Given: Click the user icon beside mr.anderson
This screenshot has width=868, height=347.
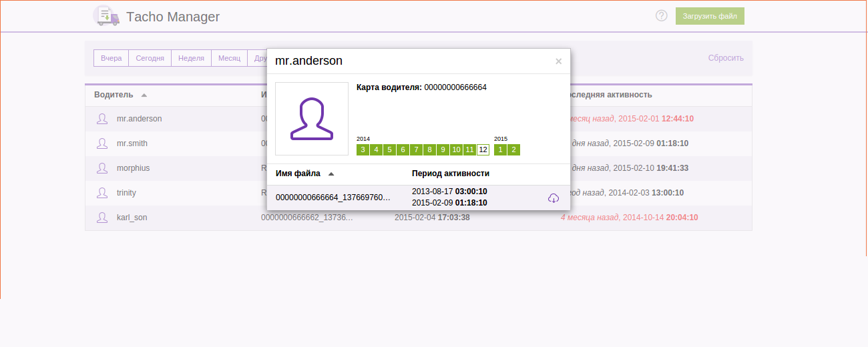Looking at the screenshot, I should click(102, 119).
